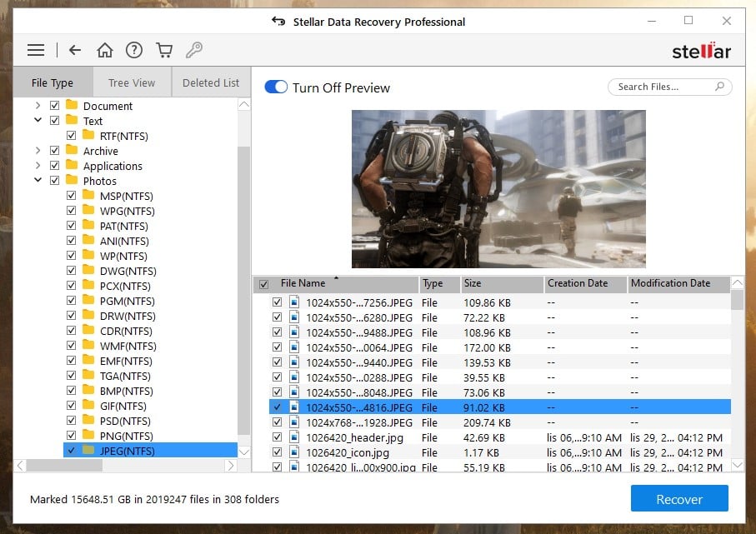
Task: Expand the Archive tree node
Action: [x=38, y=150]
